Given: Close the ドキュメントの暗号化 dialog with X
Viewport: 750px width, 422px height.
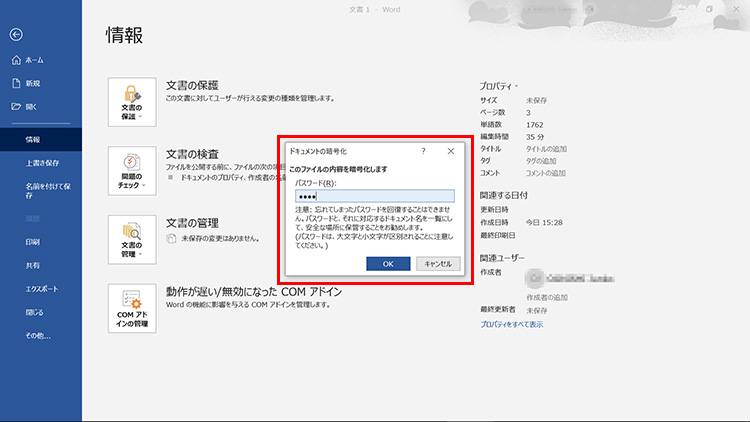Looking at the screenshot, I should 451,150.
